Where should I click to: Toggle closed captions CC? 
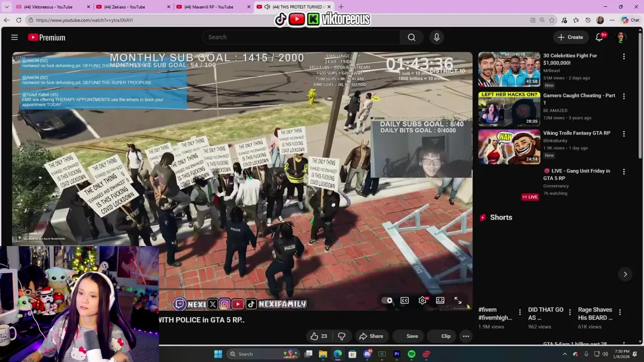coord(405,300)
